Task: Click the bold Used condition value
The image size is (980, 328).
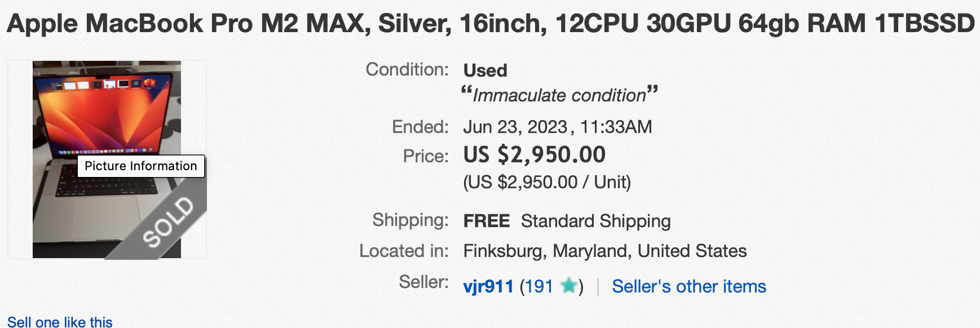Action: (485, 70)
